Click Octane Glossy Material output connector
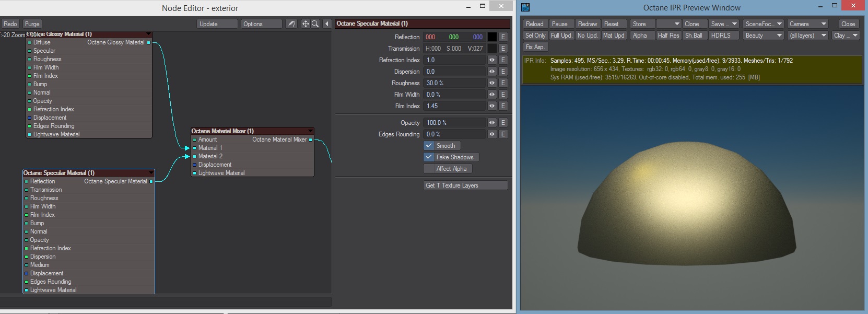Screen dimensions: 868x314 [149, 42]
